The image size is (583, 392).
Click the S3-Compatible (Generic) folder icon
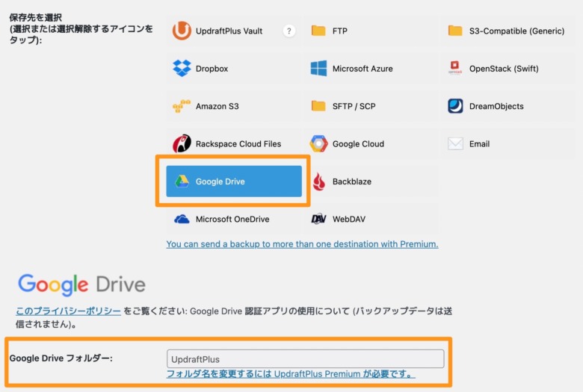455,31
